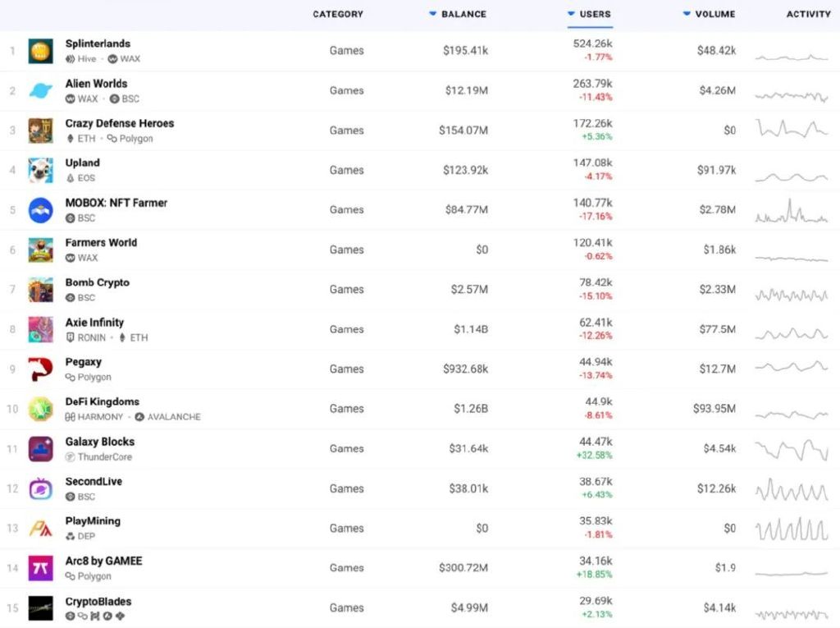Click the Games category in Upland row
The image size is (840, 628).
(x=347, y=170)
